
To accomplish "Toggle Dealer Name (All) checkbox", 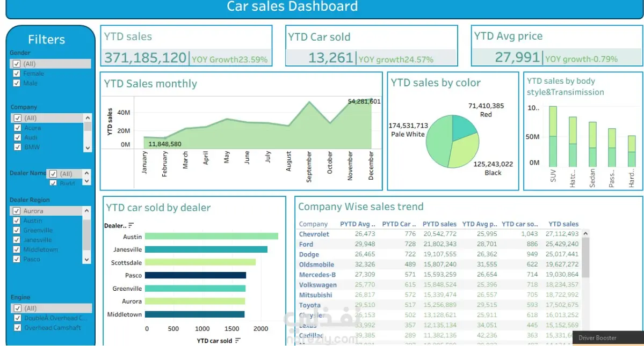I will tap(53, 174).
